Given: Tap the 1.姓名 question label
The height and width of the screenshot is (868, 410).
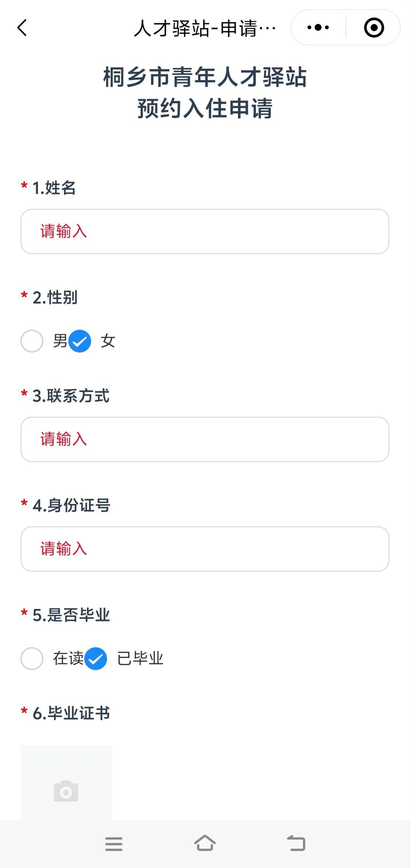Looking at the screenshot, I should 54,188.
